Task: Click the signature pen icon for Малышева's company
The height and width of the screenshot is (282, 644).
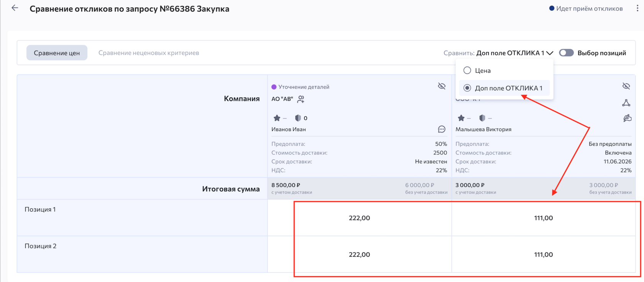Action: [x=627, y=118]
